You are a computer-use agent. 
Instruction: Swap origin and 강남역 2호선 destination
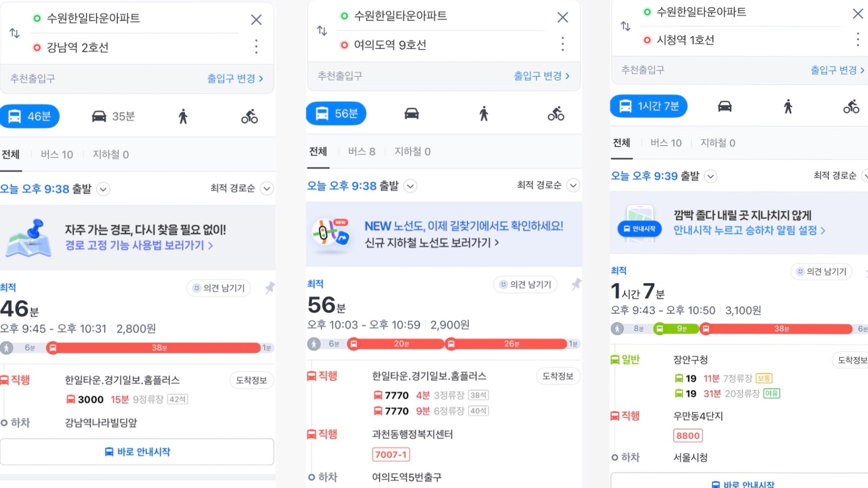point(14,33)
